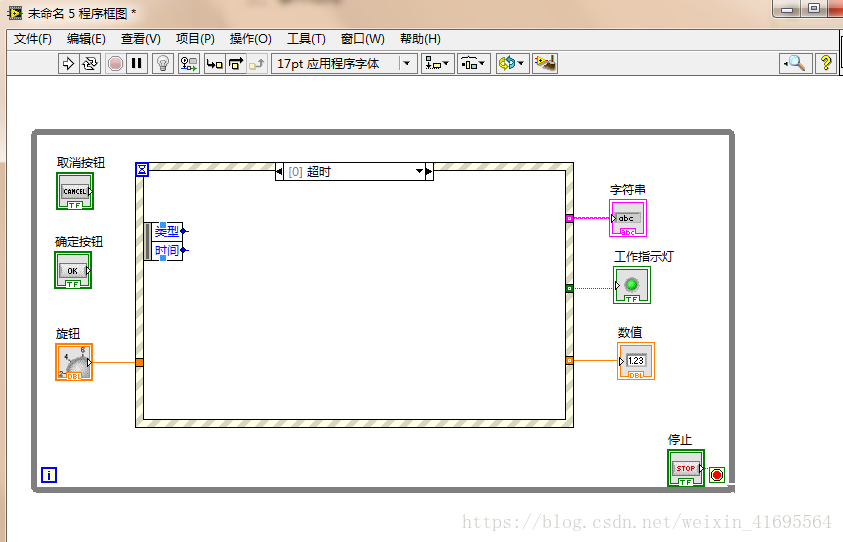843x542 pixels.
Task: Click the Run arrow toolbar icon
Action: tap(68, 63)
